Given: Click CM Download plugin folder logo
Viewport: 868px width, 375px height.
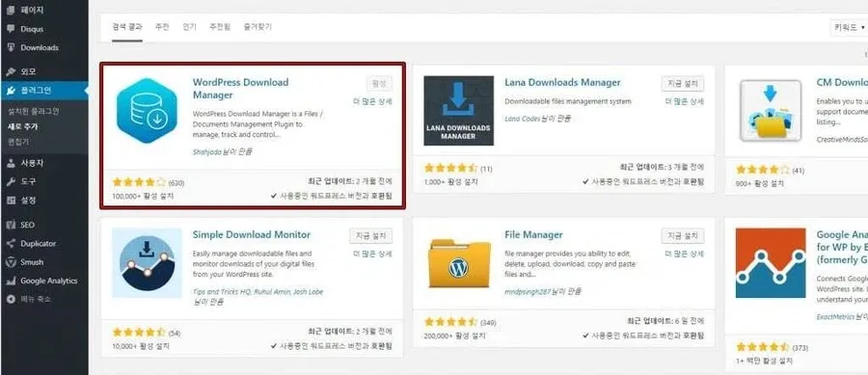Looking at the screenshot, I should (x=771, y=111).
